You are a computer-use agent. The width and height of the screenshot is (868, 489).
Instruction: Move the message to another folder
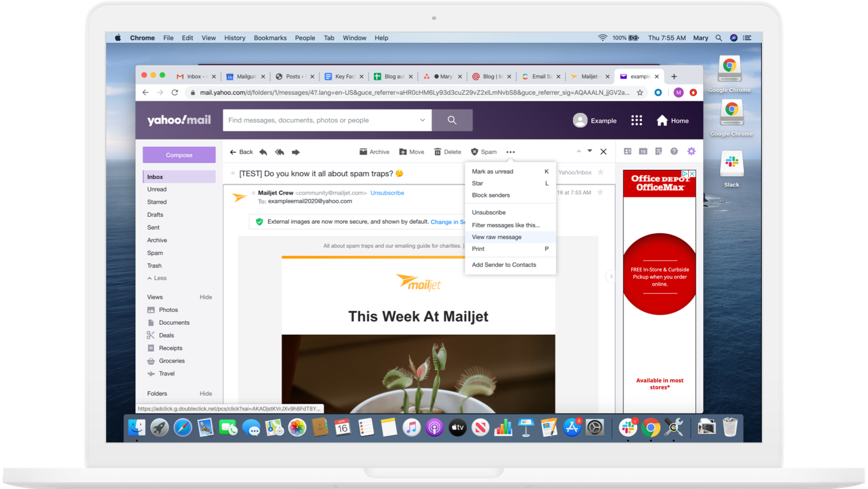pyautogui.click(x=411, y=151)
